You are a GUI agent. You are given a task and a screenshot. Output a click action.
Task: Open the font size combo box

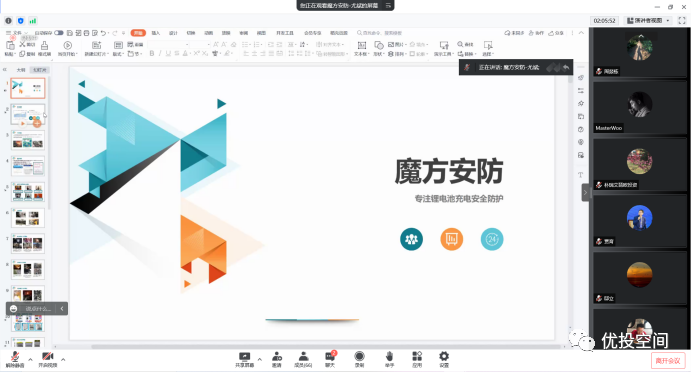[x=201, y=45]
